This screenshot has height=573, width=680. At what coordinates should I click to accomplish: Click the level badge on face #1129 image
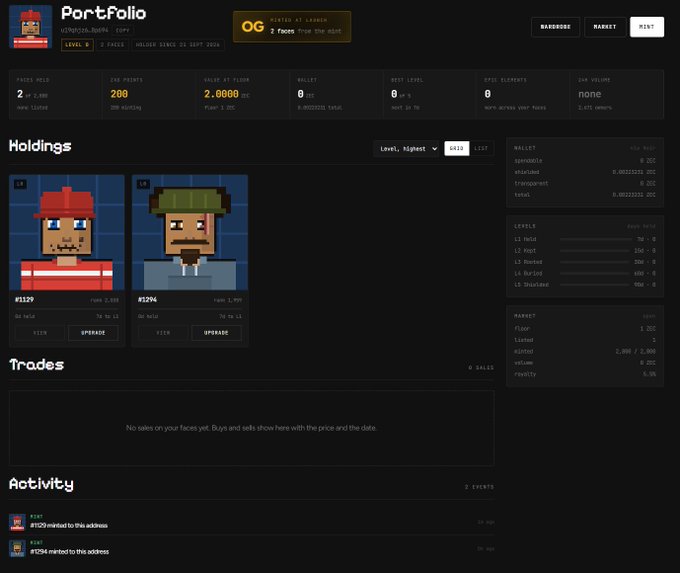click(x=20, y=184)
